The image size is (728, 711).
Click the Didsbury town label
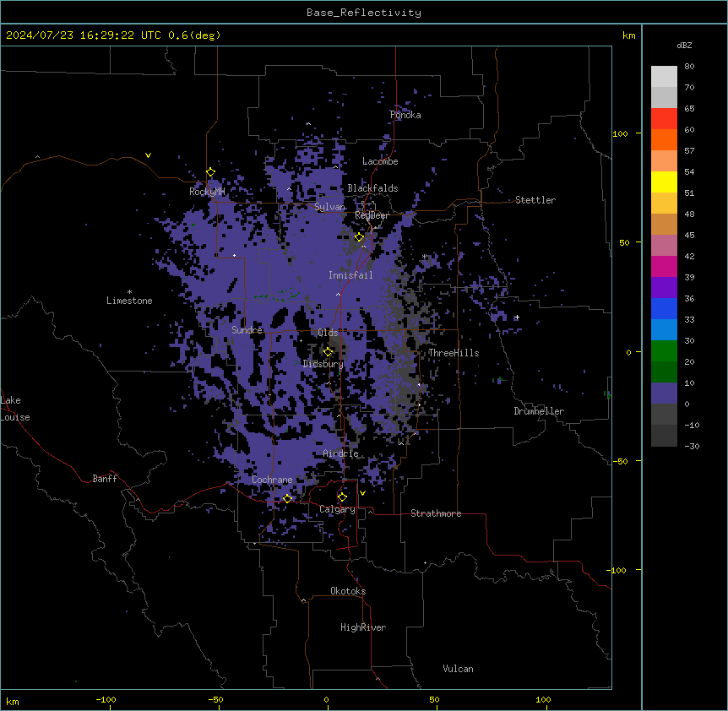pyautogui.click(x=323, y=364)
